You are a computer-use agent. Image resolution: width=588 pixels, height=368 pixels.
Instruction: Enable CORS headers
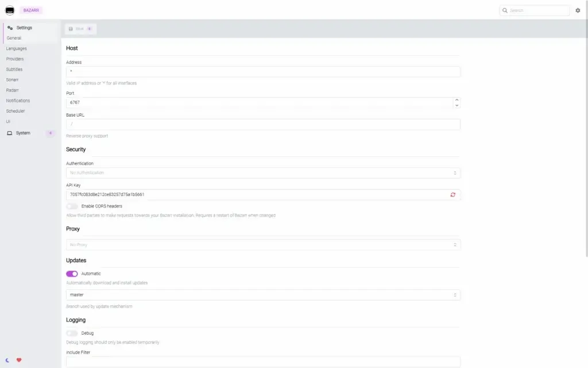(71, 206)
